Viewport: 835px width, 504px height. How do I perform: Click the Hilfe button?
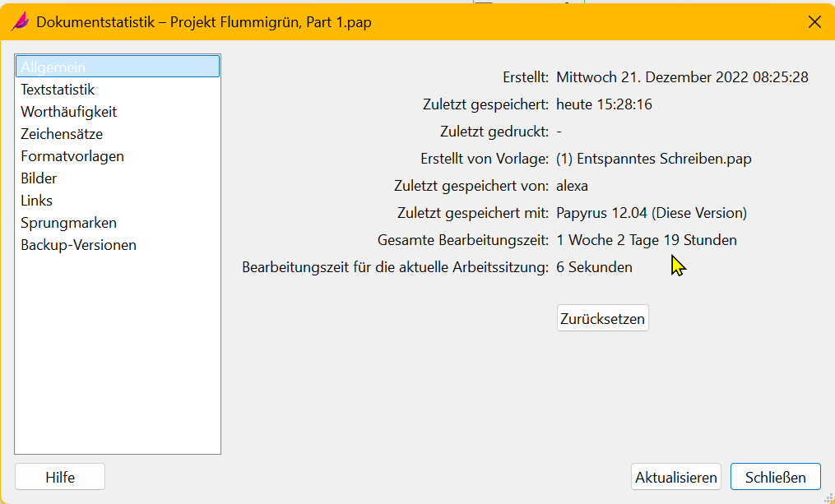60,477
